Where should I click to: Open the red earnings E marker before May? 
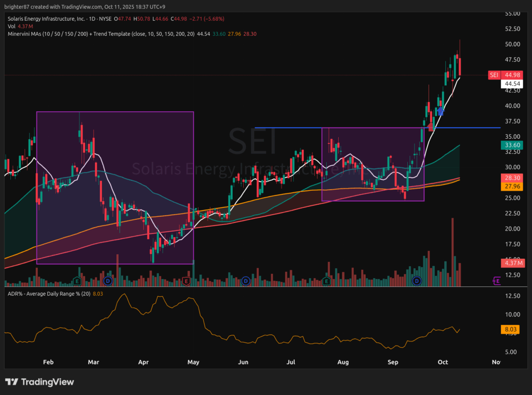(x=186, y=281)
